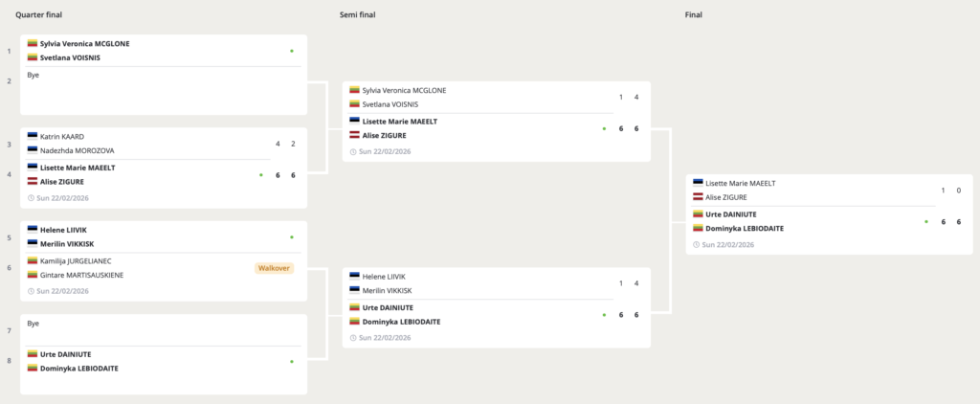
Task: Select Gintare MARTISAUSKIENE's name
Action: point(81,275)
